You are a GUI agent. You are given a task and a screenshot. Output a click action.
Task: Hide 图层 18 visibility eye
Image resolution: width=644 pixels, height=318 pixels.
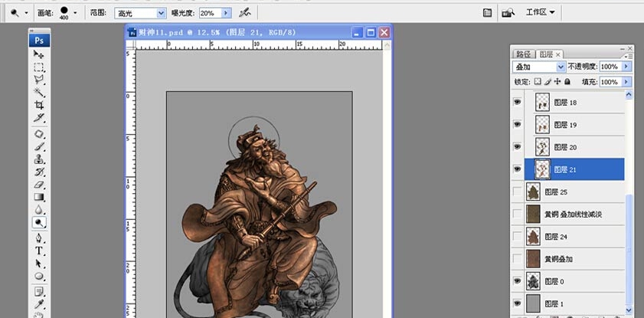pos(518,102)
